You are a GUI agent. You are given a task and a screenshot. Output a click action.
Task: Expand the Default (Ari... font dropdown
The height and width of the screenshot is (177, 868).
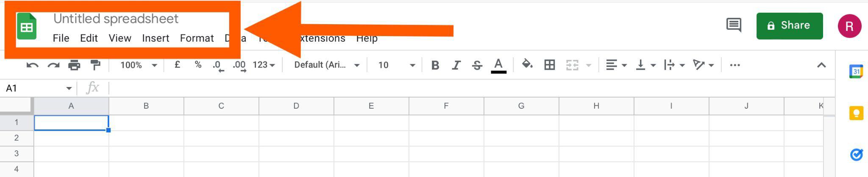pos(327,65)
